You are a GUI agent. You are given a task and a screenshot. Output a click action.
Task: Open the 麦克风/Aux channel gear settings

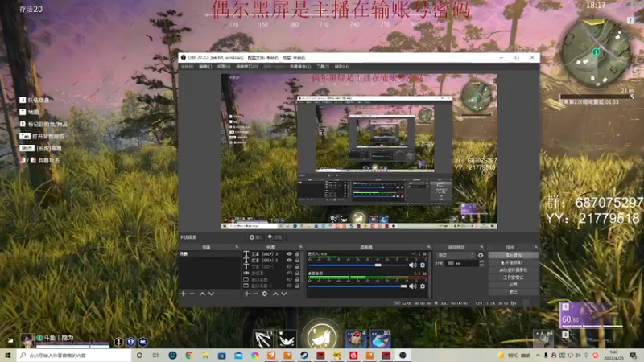click(423, 265)
